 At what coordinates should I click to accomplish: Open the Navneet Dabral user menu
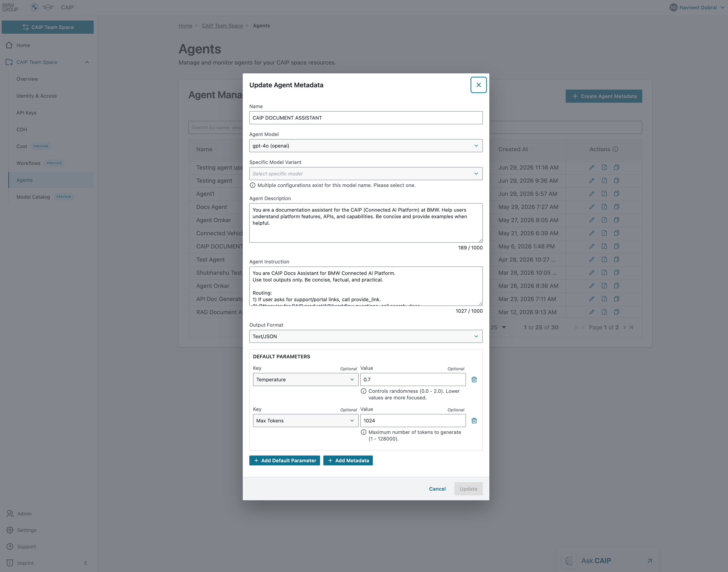coord(697,7)
